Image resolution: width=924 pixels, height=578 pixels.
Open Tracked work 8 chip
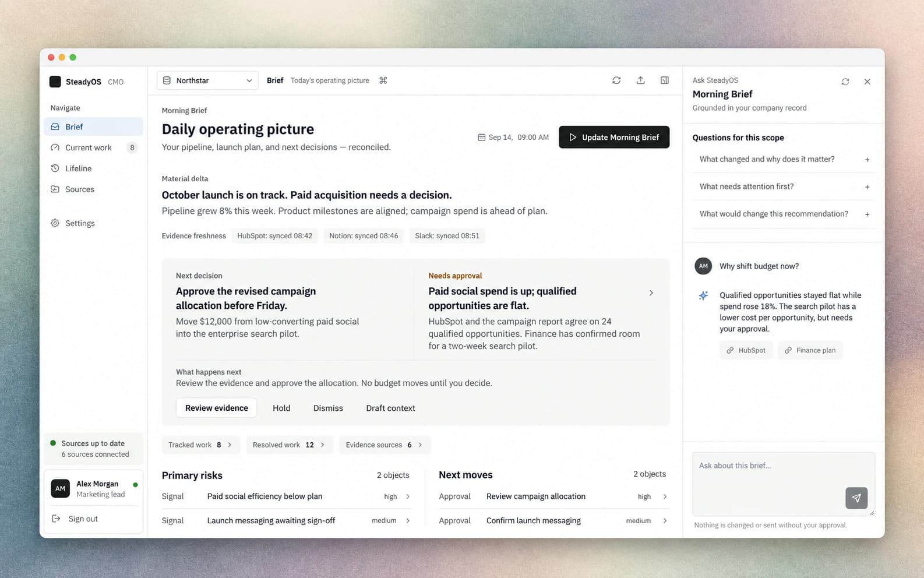tap(200, 445)
